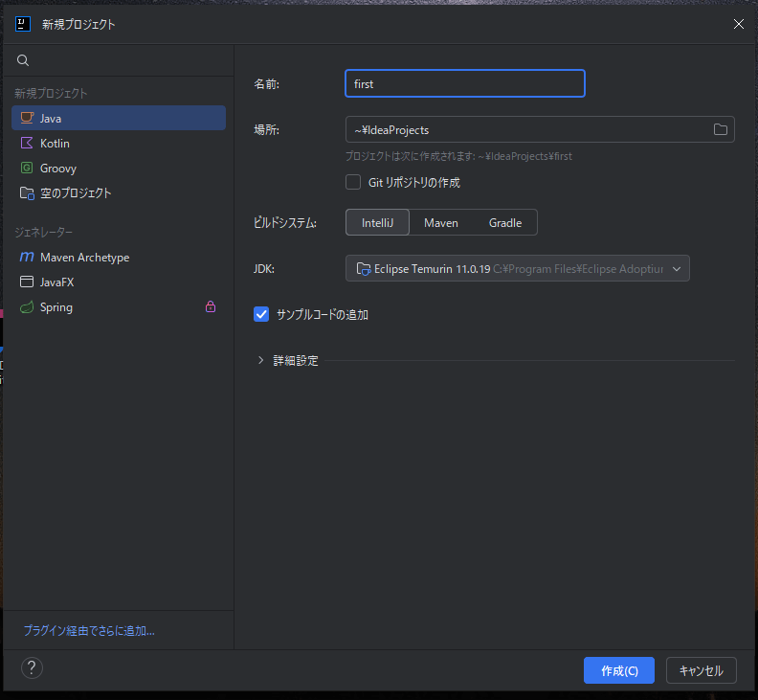Click the キャンセル button
The height and width of the screenshot is (700, 758).
click(x=701, y=670)
